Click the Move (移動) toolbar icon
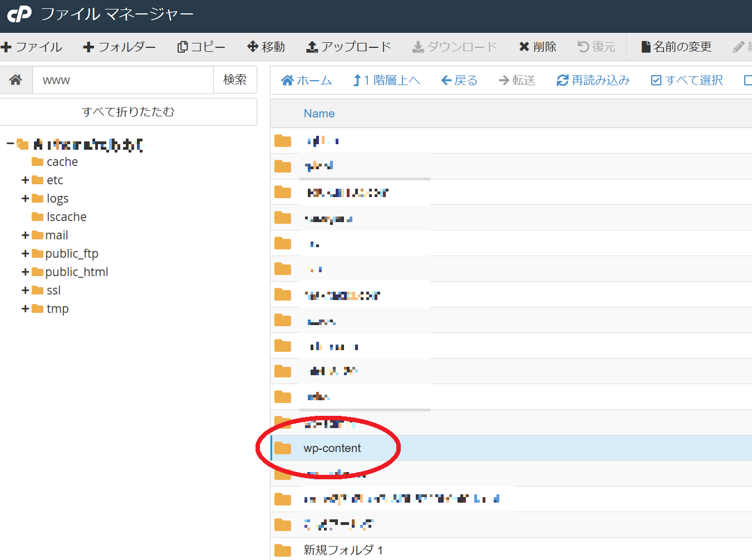752x560 pixels. 253,47
